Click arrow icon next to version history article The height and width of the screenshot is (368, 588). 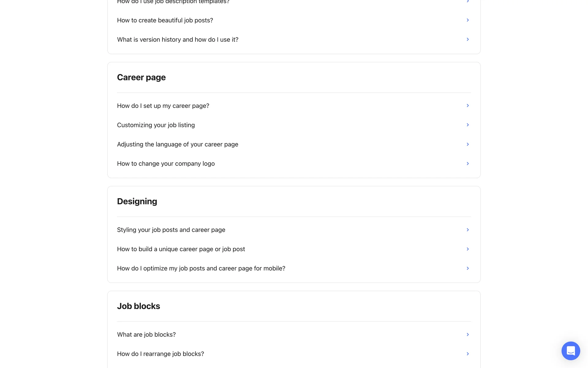(468, 40)
